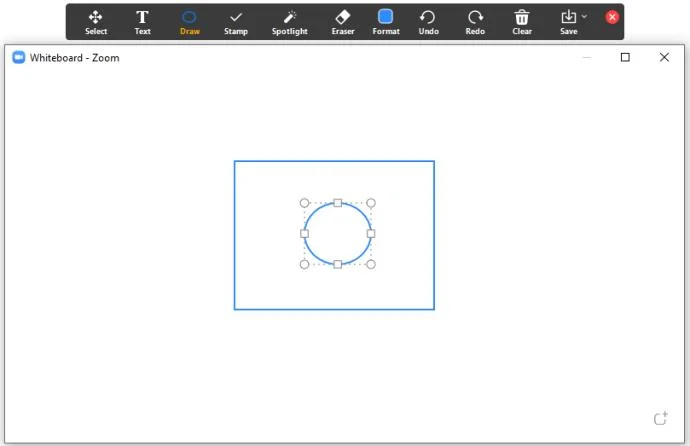Screen dimensions: 690x446
Task: Save the whiteboard using Save icon
Action: tap(569, 22)
